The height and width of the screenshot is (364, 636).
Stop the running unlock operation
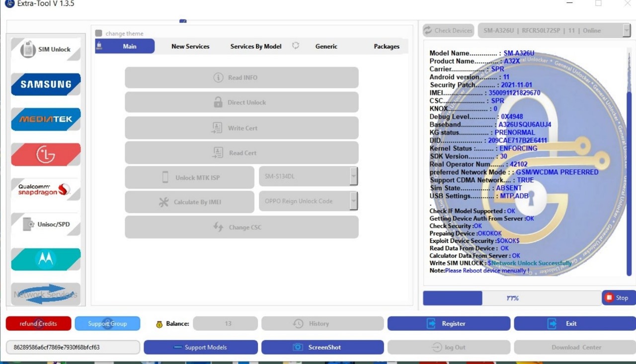click(x=617, y=298)
